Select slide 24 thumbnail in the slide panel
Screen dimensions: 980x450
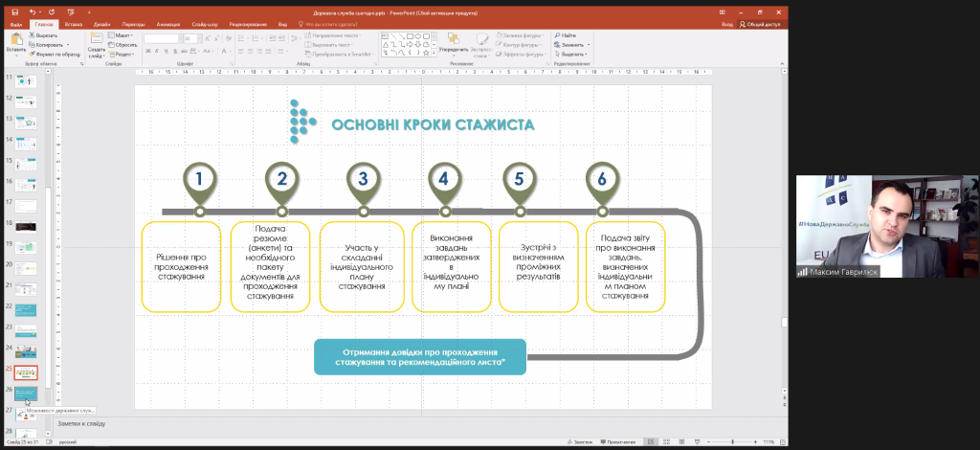(x=28, y=349)
